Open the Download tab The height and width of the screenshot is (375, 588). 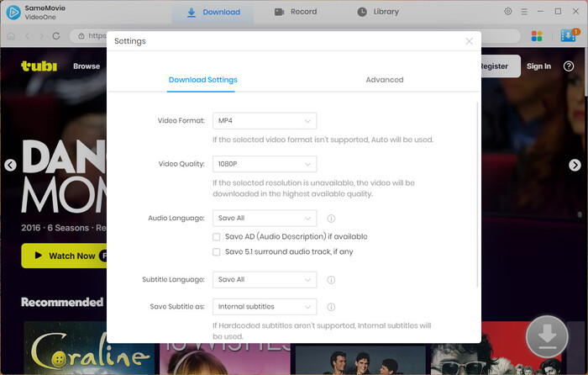coord(213,12)
